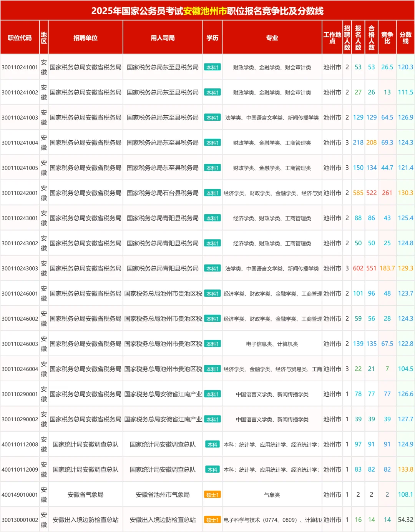Viewport: 415px width, 532px height.
Task: Click the 竞争比 column header
Action: [x=387, y=38]
